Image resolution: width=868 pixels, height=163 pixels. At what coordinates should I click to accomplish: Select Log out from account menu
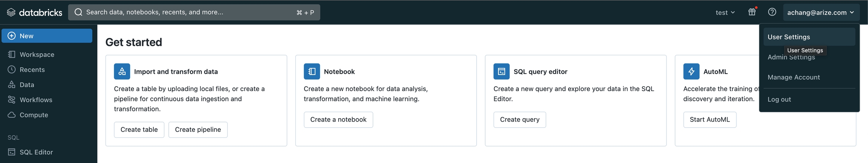coord(779,99)
